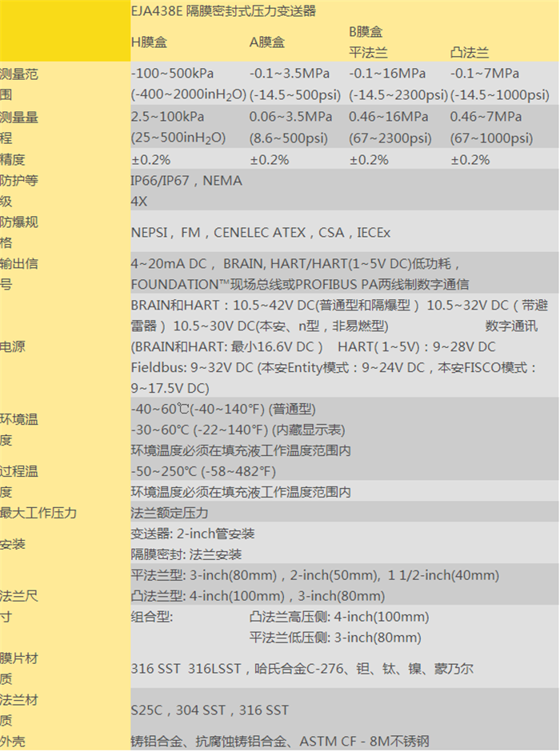Viewport: 560px width, 752px height.
Task: Click the 0.06~3.5MPa span value
Action: tap(290, 117)
